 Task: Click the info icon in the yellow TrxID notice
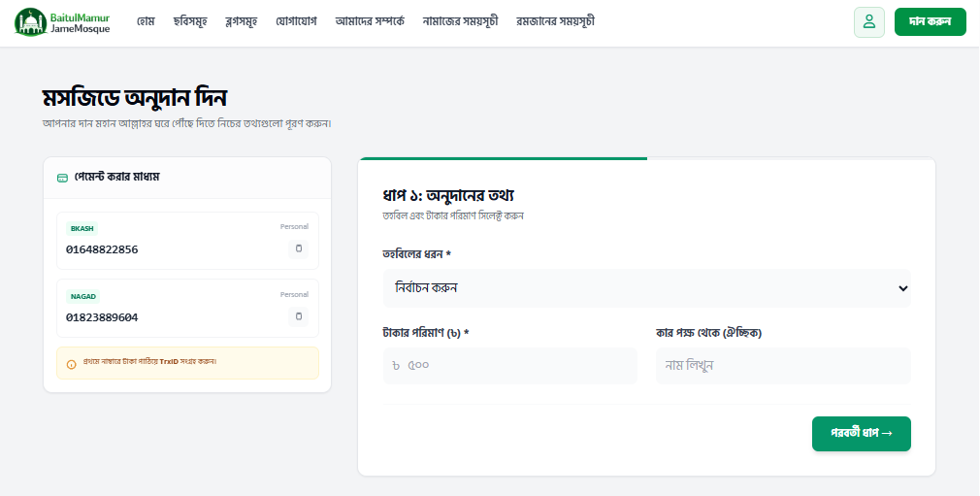pyautogui.click(x=72, y=364)
